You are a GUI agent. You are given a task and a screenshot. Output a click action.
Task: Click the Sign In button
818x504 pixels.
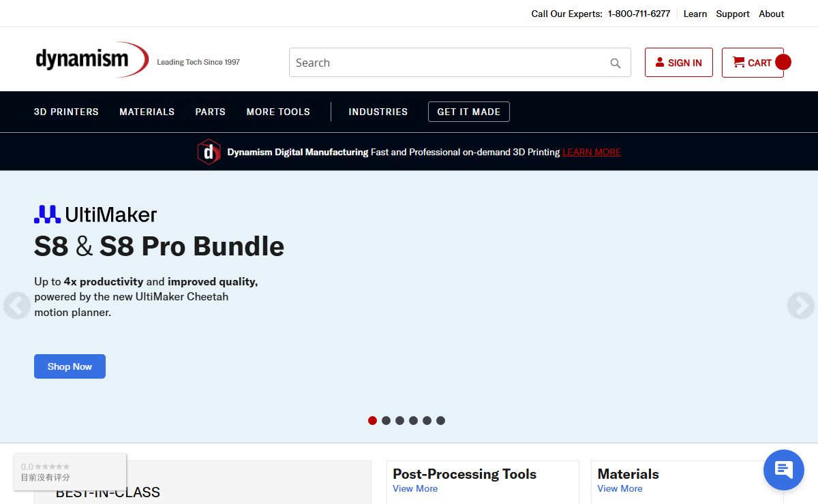[x=679, y=63]
